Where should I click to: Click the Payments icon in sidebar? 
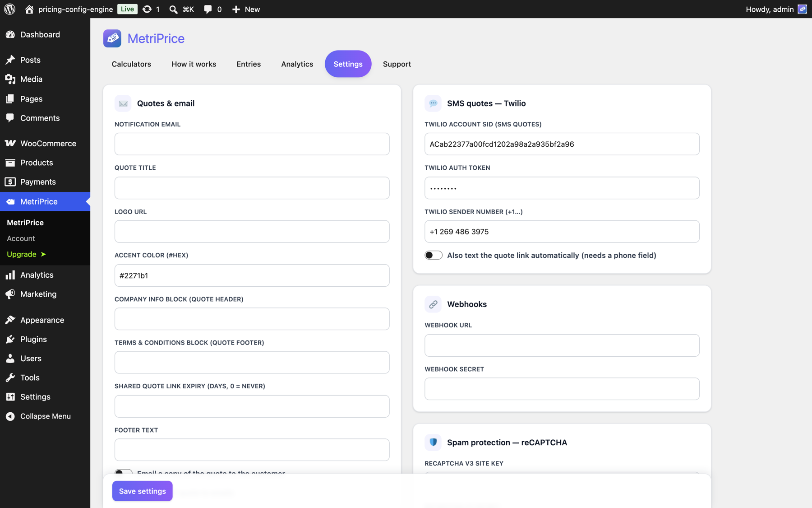tap(10, 182)
